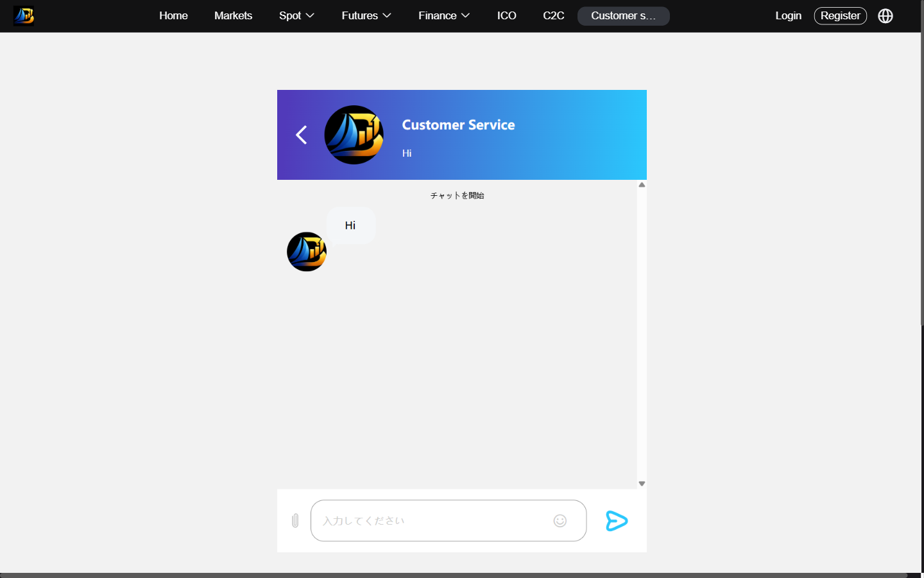Click the Customer Service title text
924x578 pixels.
[x=458, y=125]
